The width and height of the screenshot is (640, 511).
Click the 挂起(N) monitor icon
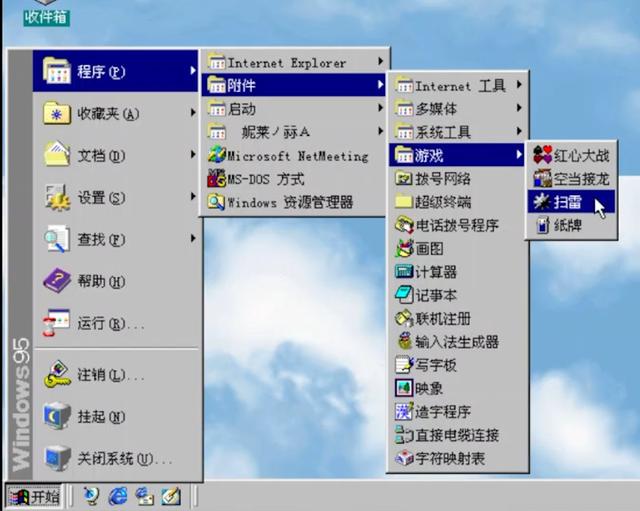pos(57,415)
